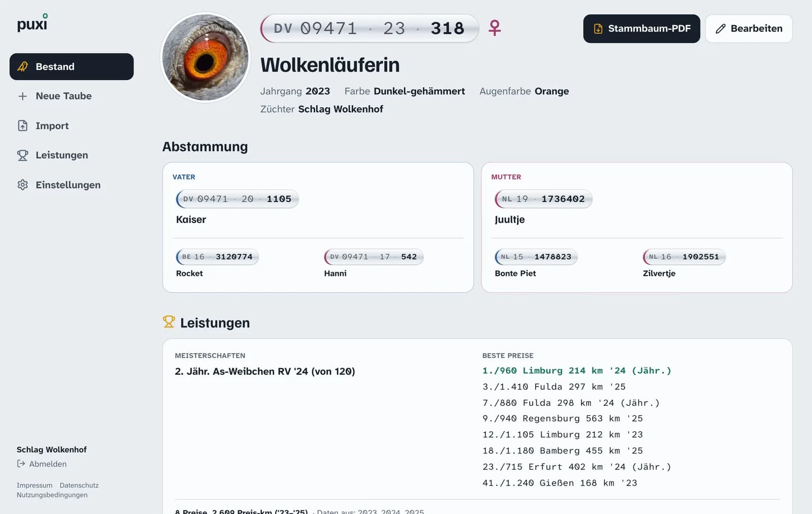Open the Impressum link
This screenshot has width=812, height=514.
click(x=35, y=485)
